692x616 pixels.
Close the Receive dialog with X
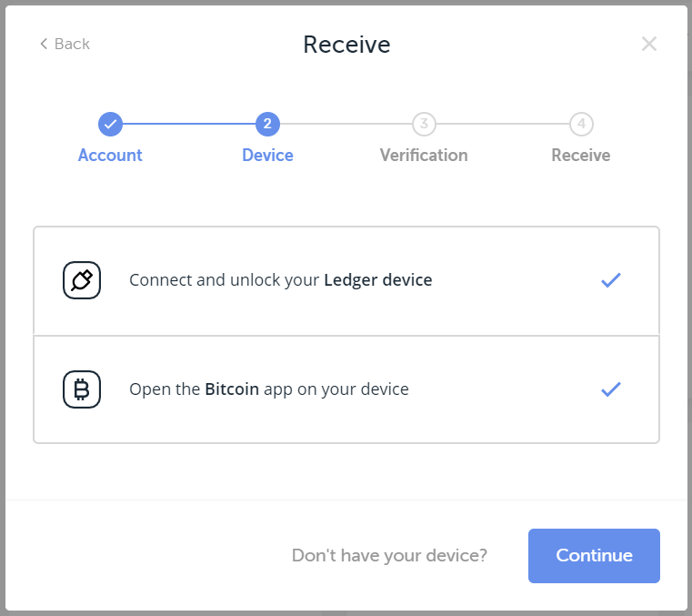point(648,44)
